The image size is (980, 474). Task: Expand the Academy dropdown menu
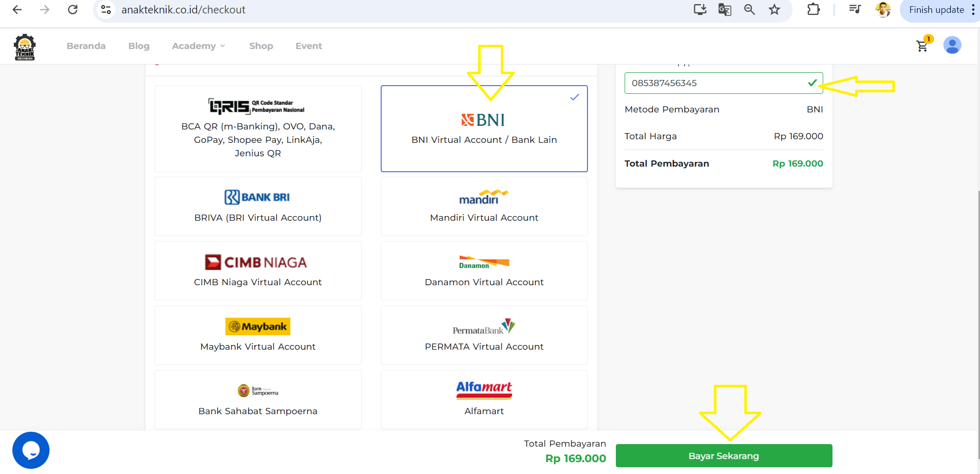pyautogui.click(x=199, y=46)
